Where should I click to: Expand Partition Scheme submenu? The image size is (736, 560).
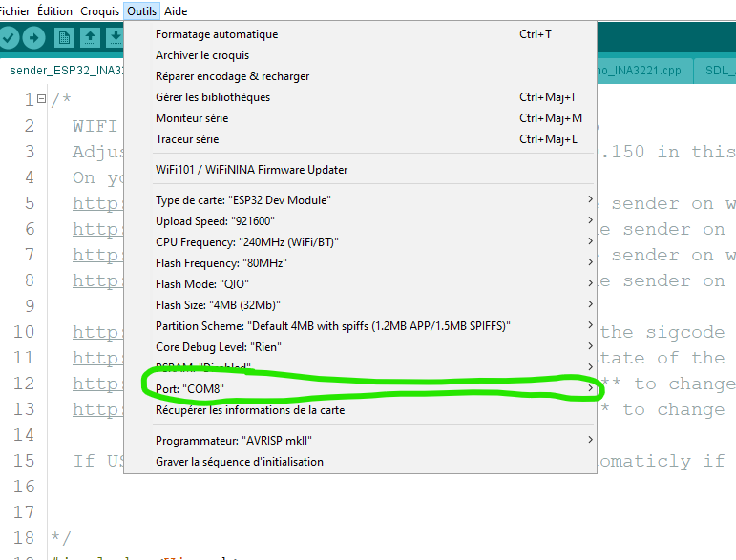coord(360,326)
